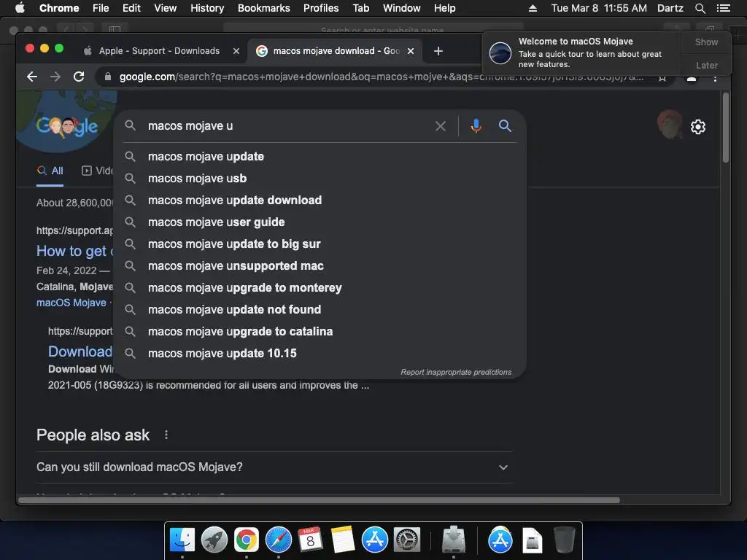Open the Bookmarks menu

tap(264, 8)
